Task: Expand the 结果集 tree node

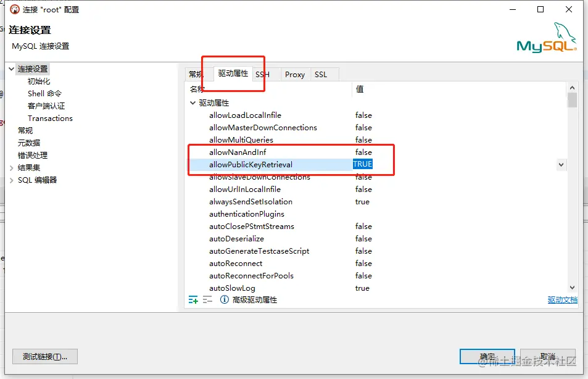Action: tap(12, 168)
